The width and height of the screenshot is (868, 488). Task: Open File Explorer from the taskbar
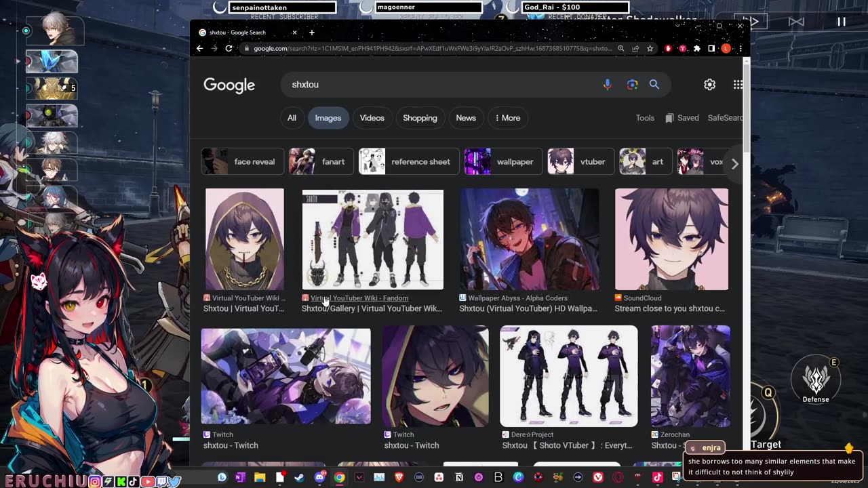[260, 478]
